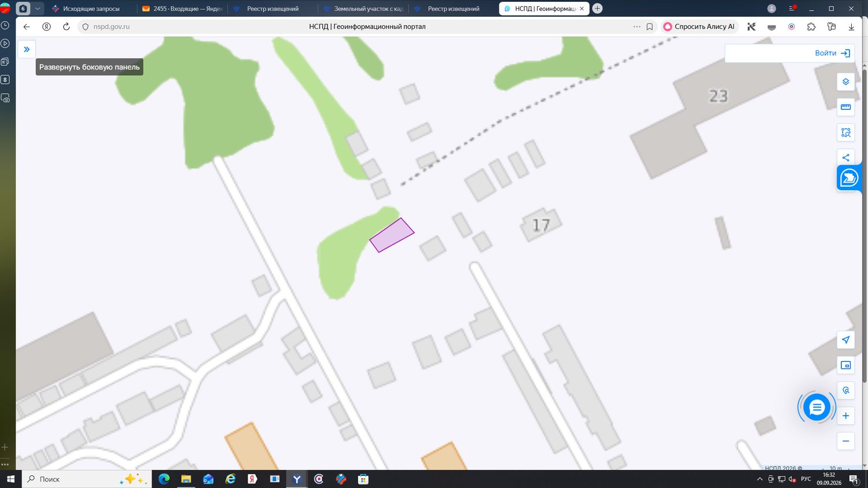868x488 pixels.
Task: Select the purple highlighted land parcel
Action: click(392, 235)
